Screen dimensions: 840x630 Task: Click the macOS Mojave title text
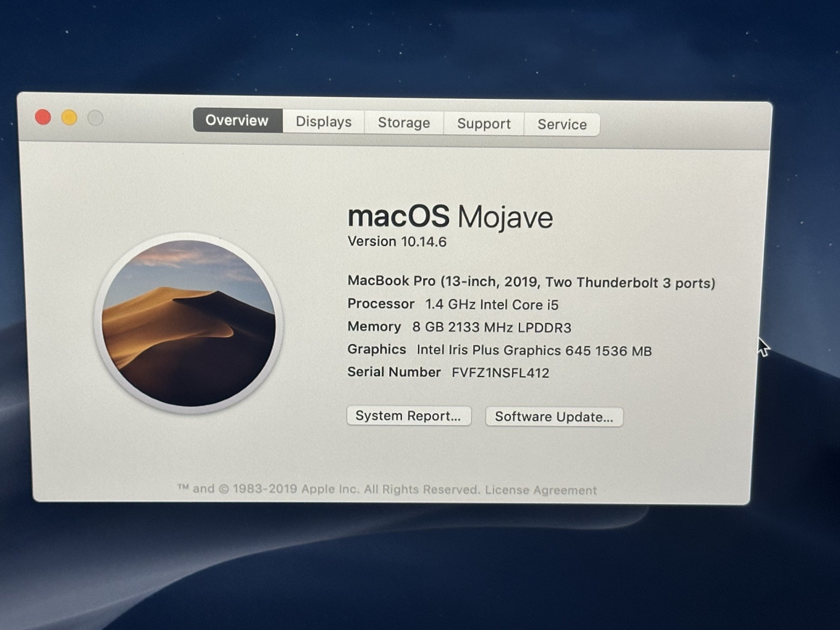pos(450,217)
